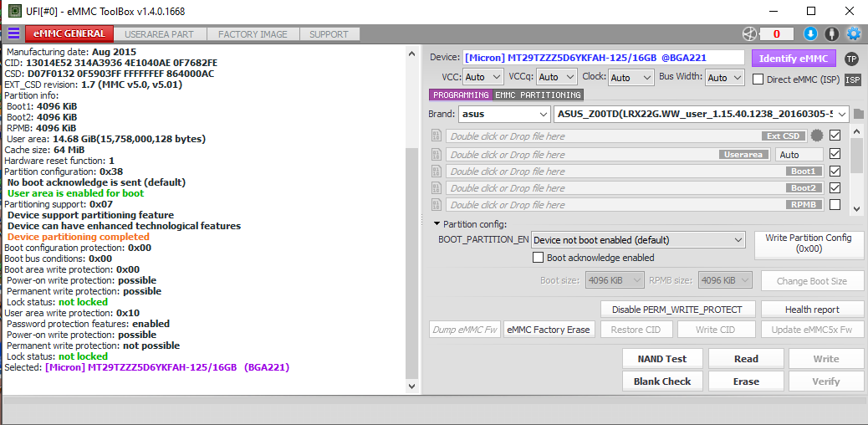Viewport: 868px width, 425px height.
Task: Open the purple hamburger main menu
Action: coord(14,33)
